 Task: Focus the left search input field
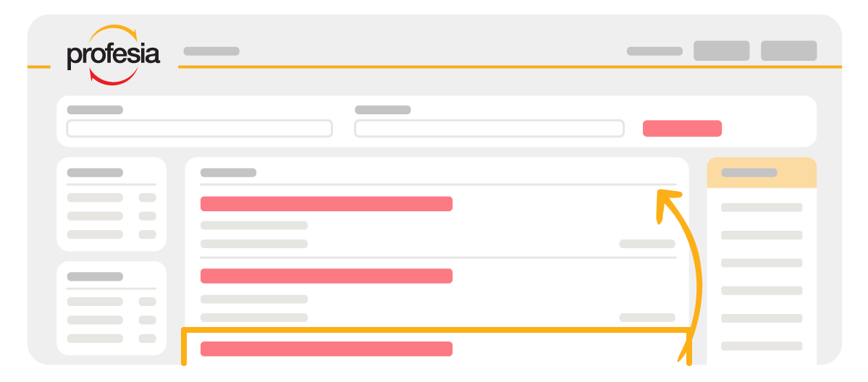click(x=199, y=129)
